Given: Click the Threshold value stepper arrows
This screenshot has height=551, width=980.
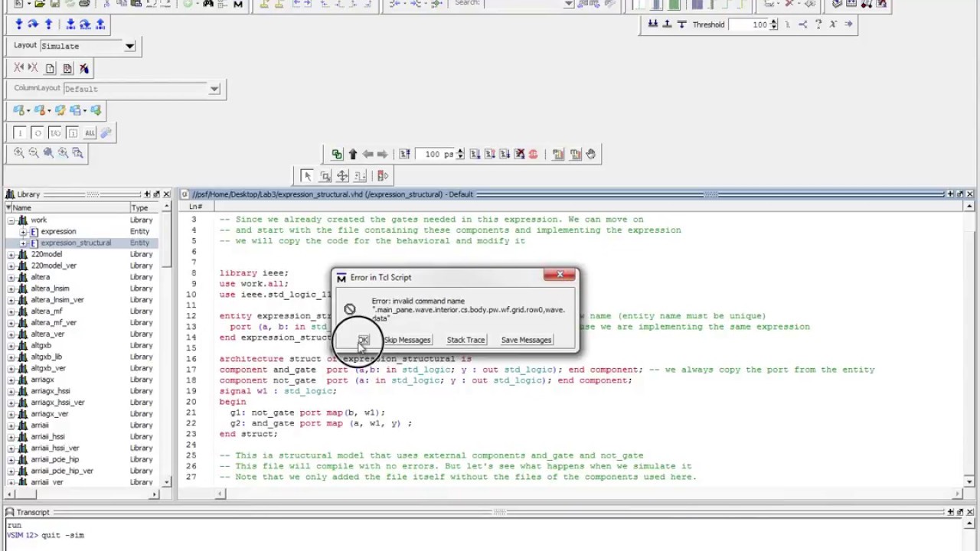Looking at the screenshot, I should point(773,24).
